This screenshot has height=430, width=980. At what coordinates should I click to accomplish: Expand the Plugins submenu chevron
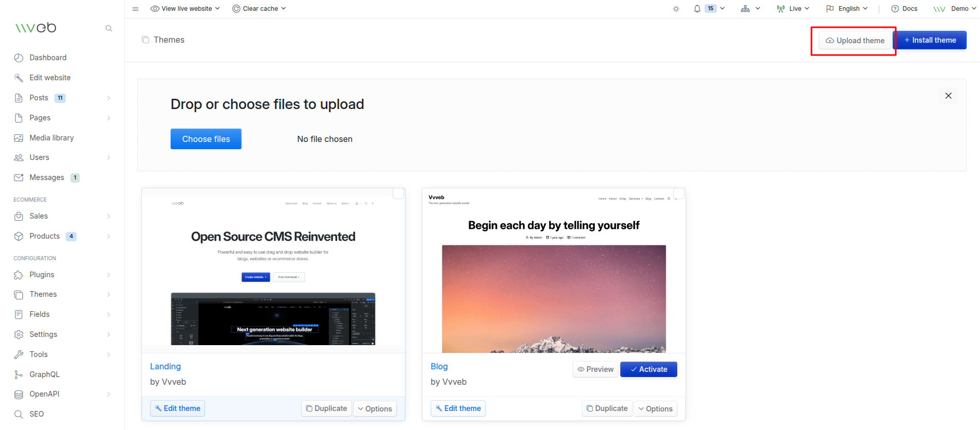point(108,275)
